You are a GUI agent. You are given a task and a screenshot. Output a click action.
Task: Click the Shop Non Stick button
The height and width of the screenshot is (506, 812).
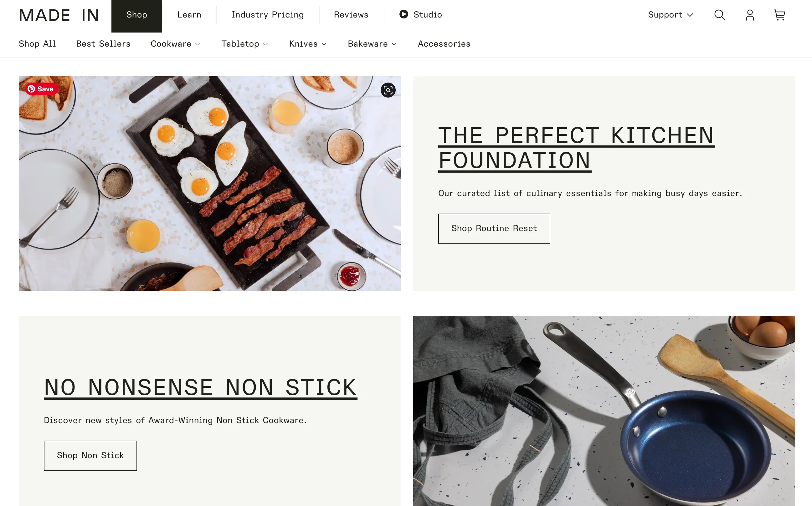(90, 455)
